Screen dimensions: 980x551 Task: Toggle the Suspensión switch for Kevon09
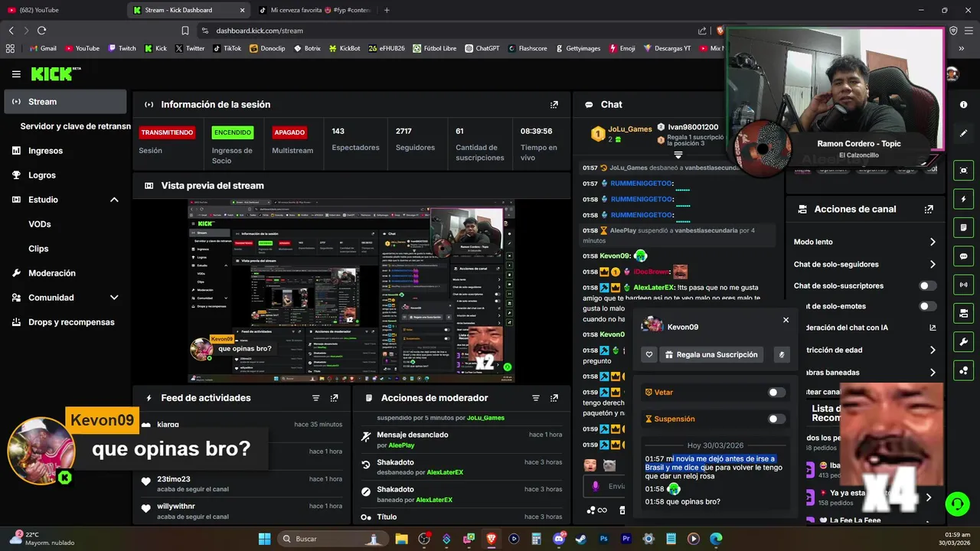(776, 419)
